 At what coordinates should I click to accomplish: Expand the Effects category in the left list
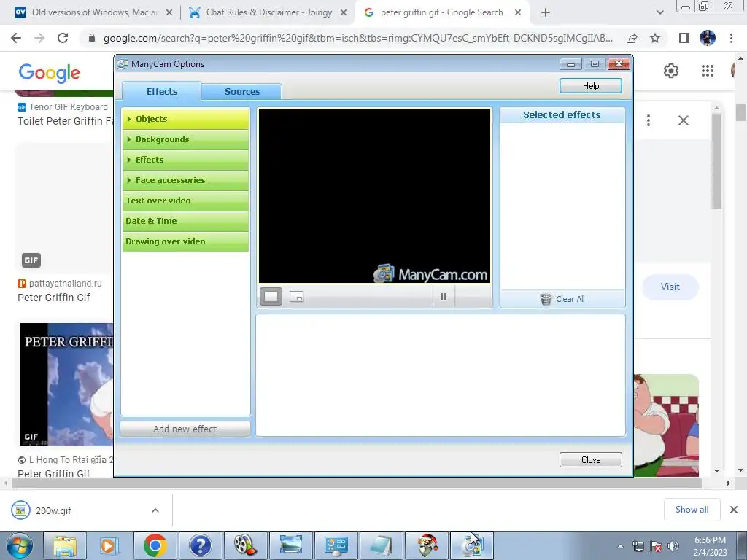(x=185, y=160)
